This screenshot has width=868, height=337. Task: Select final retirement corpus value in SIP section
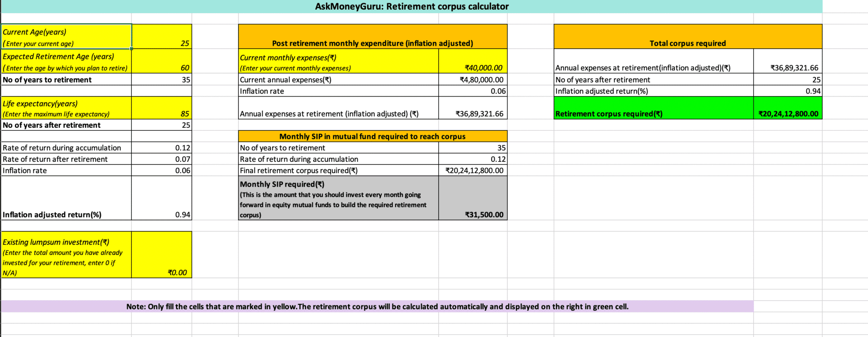[x=473, y=170]
